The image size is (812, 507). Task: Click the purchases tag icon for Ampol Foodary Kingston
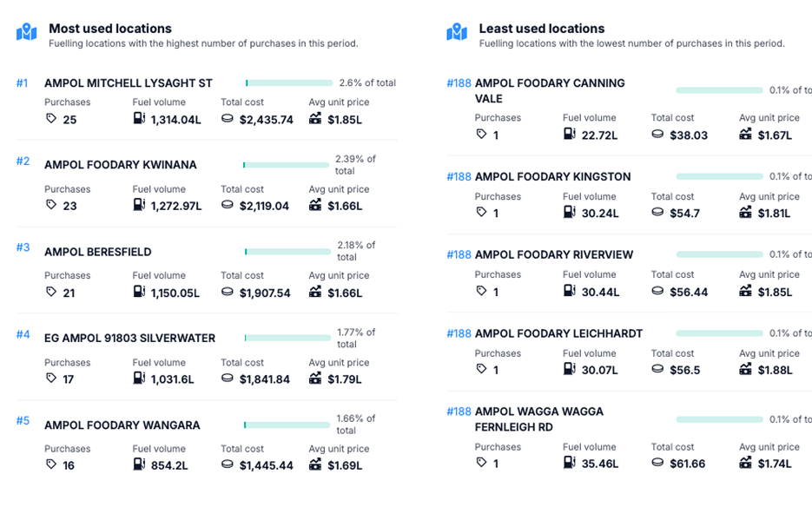482,213
